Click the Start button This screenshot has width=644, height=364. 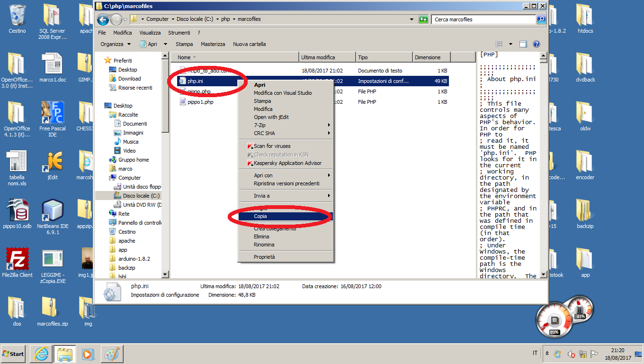pos(13,354)
